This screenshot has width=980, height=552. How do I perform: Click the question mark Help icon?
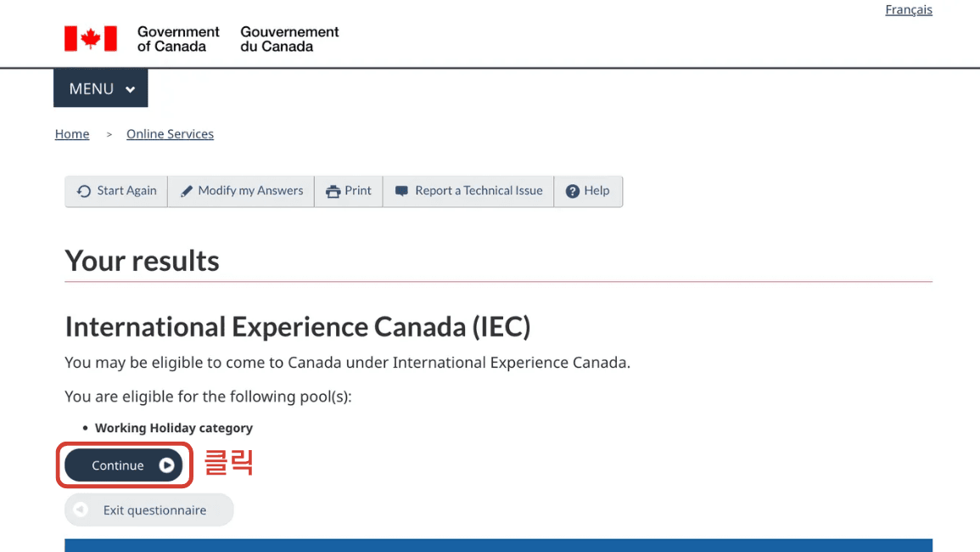[x=573, y=191]
